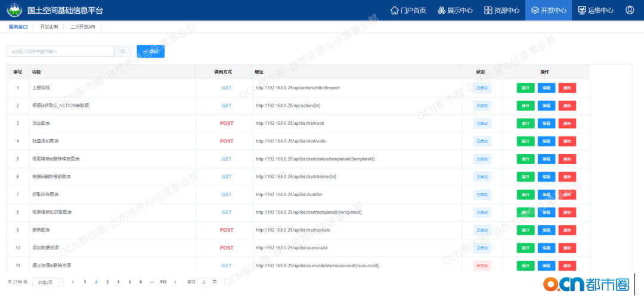
Task: Expand row 4 批量添加图表
Action: [x=526, y=141]
